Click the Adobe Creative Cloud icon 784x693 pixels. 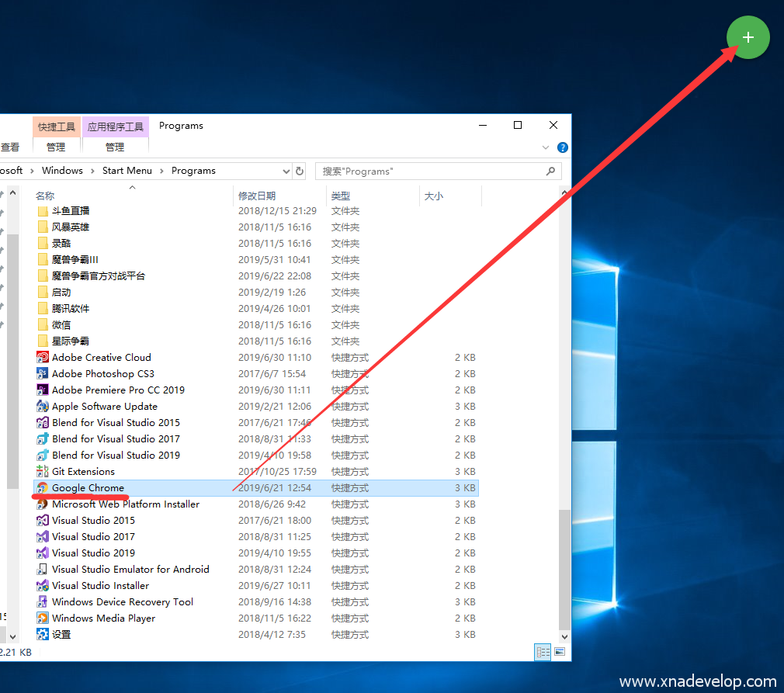point(43,358)
